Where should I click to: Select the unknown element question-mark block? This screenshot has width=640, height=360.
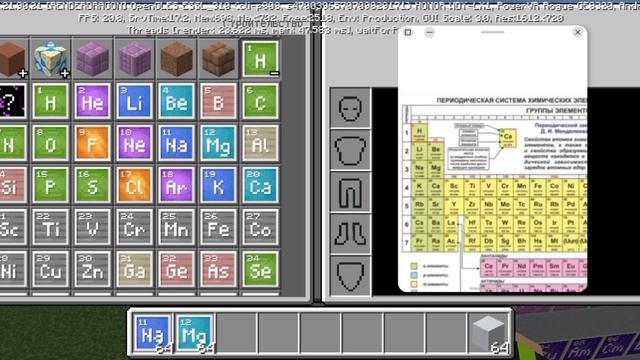12,101
